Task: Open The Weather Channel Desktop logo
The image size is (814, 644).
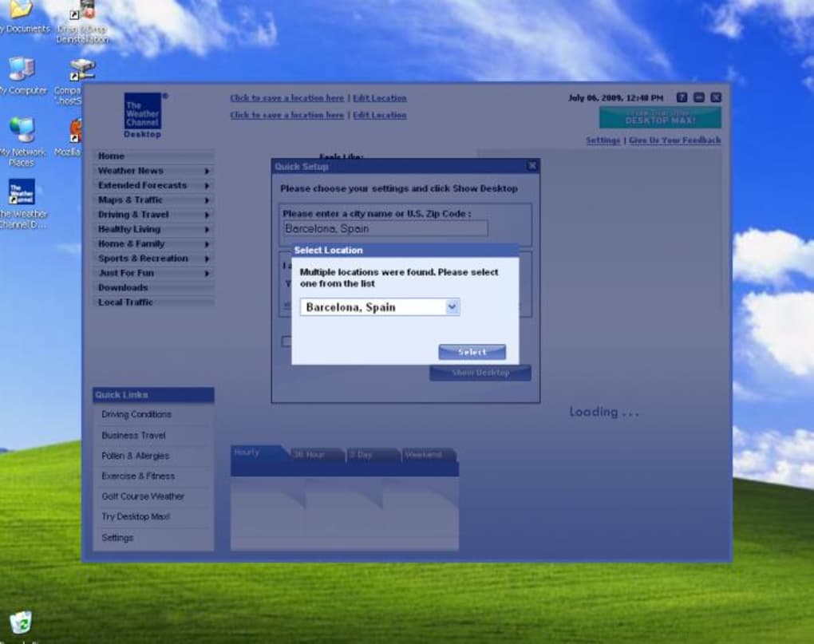Action: point(143,113)
